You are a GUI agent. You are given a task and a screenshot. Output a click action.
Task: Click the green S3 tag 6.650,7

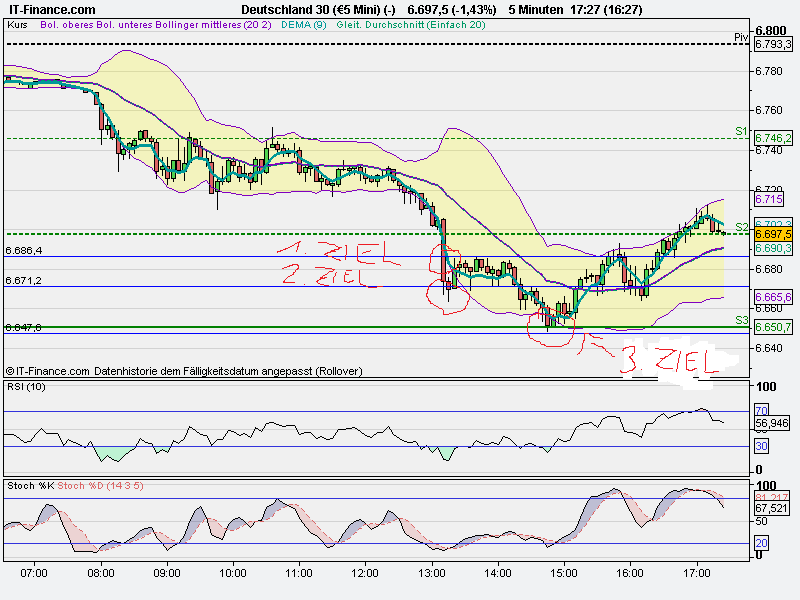771,327
